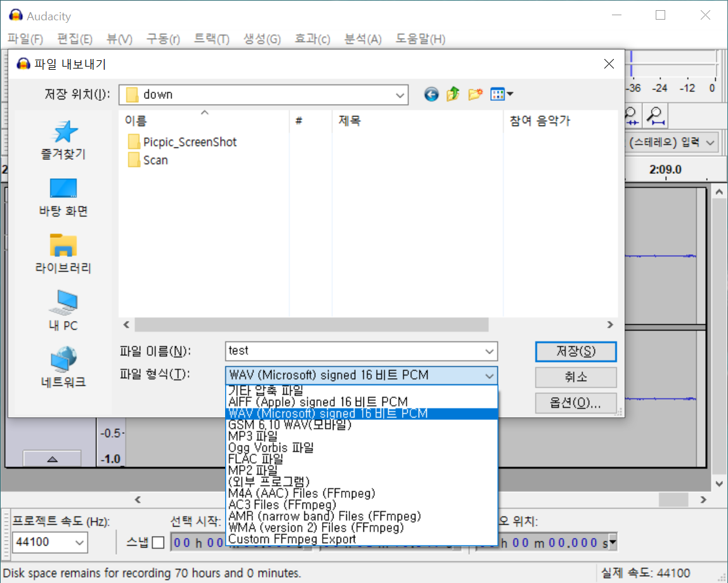The height and width of the screenshot is (583, 728).
Task: Choose MP2 파일 format
Action: coord(361,471)
